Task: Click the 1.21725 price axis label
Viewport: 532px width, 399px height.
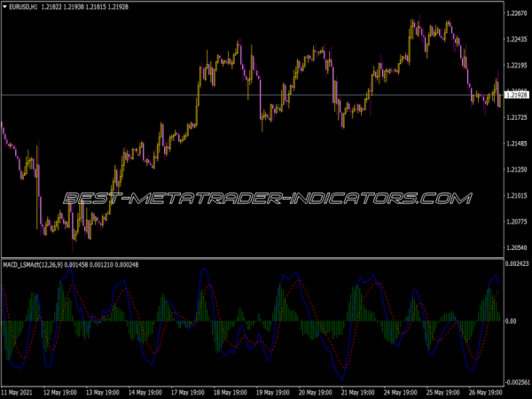Action: (x=517, y=118)
